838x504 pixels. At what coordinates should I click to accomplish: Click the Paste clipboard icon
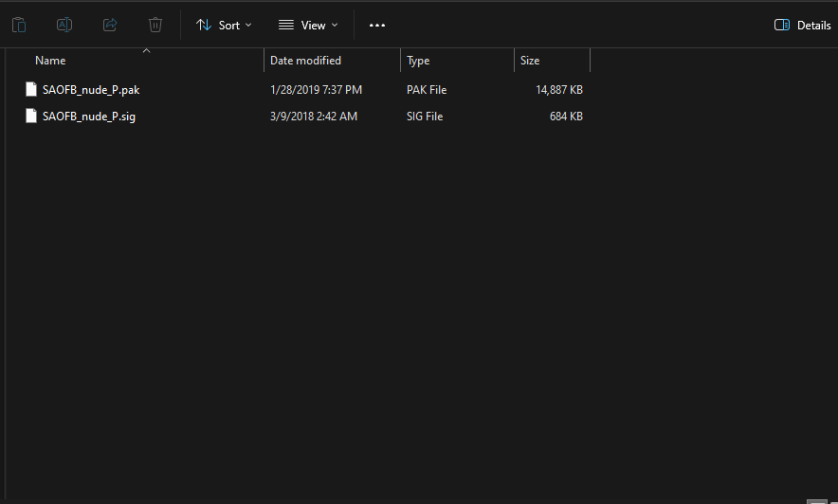19,25
